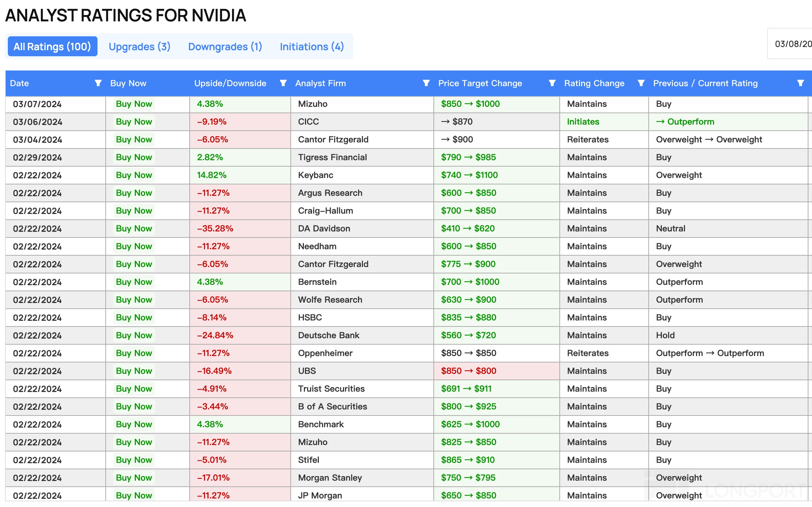Click the Price Target Change filter icon
812x507 pixels.
coord(552,83)
